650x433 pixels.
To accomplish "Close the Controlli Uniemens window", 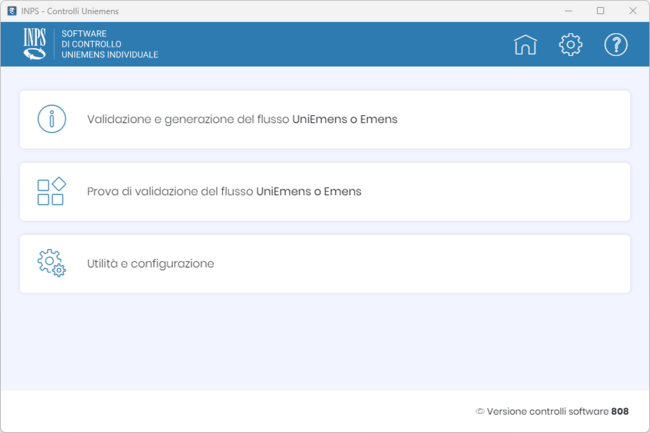I will tap(631, 11).
